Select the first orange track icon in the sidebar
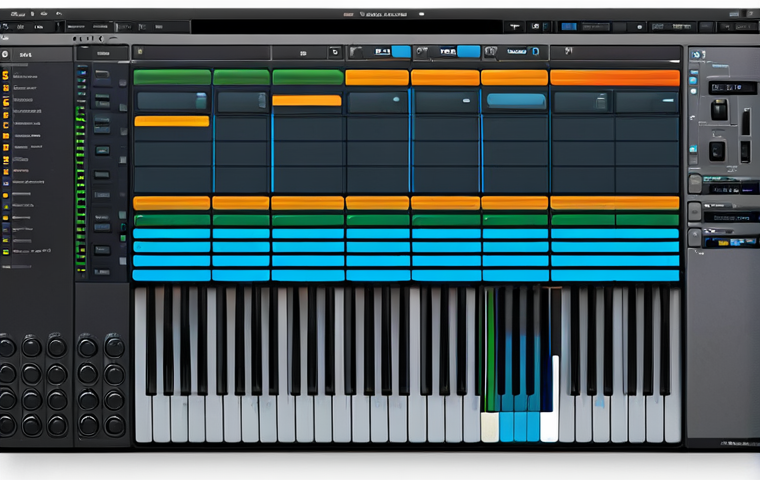This screenshot has width=760, height=480. coord(5,75)
